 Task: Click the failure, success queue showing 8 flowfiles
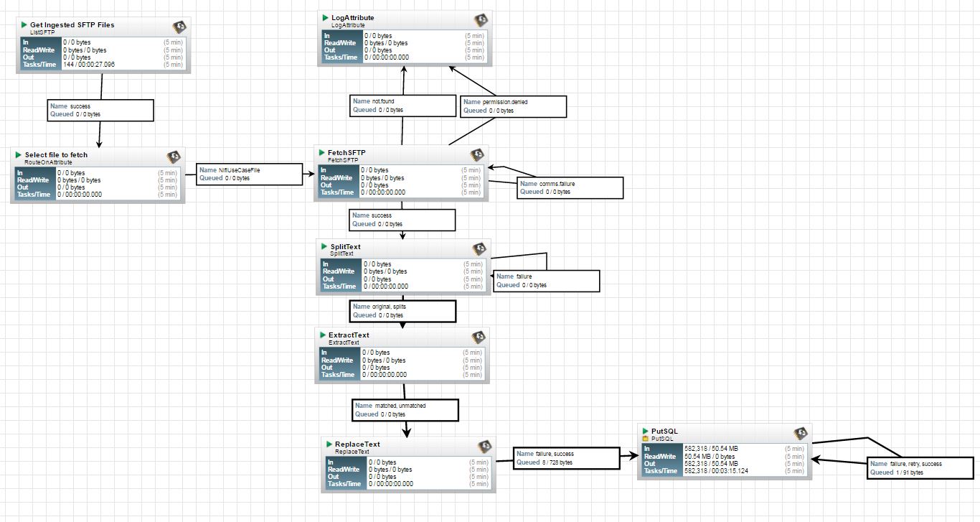(x=566, y=458)
